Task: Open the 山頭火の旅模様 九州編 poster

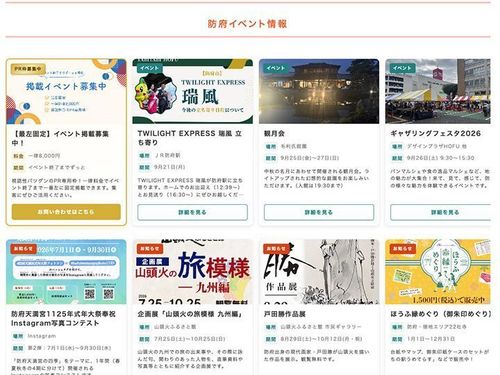Action: click(x=192, y=272)
